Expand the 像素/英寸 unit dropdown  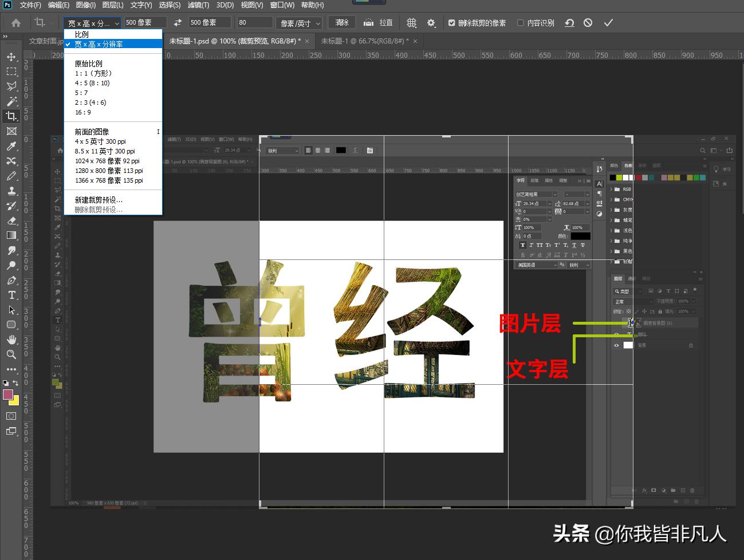point(298,23)
